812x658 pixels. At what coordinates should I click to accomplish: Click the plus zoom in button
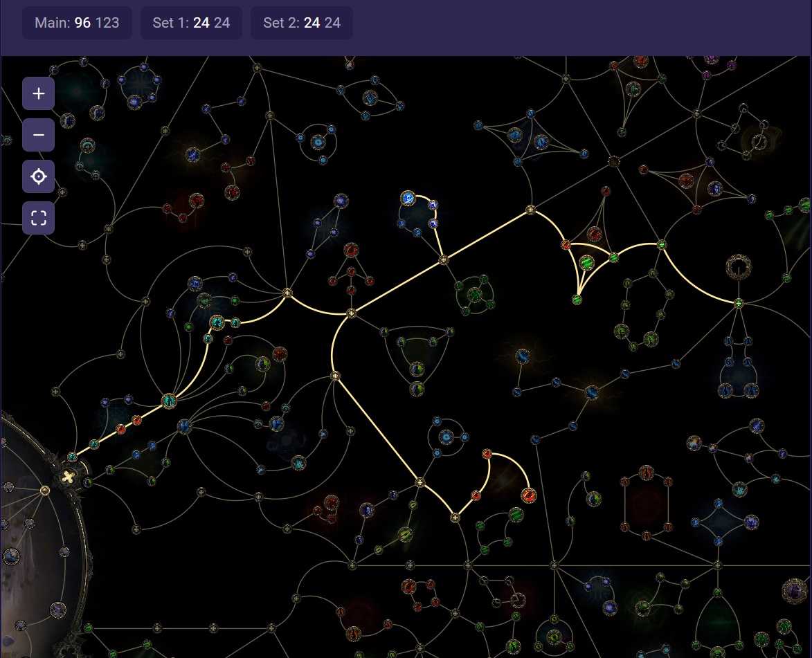click(39, 93)
